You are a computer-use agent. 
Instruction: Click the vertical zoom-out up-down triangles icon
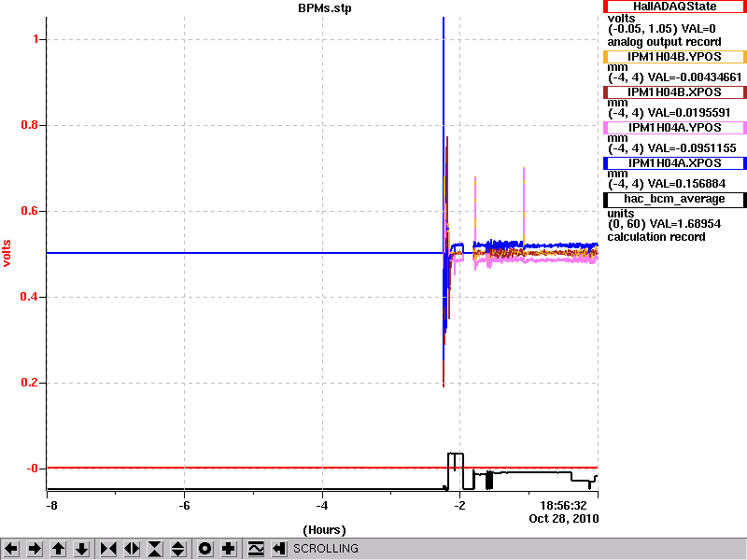pyautogui.click(x=178, y=549)
